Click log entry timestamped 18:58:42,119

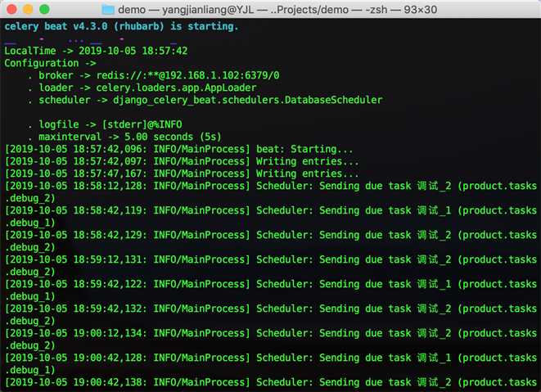270,217
